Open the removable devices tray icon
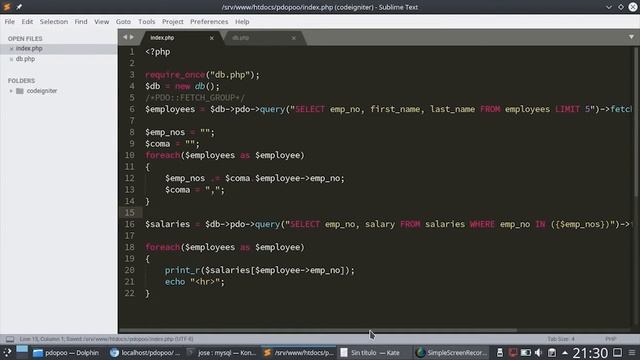Screen dimensions: 640x360 tap(500, 353)
